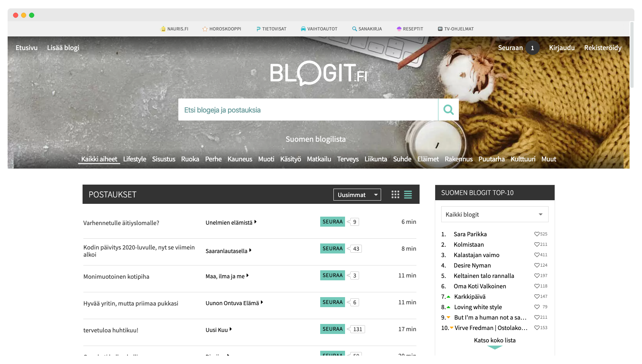Select the Kulttuuri category tab
This screenshot has height=364, width=642.
(523, 159)
